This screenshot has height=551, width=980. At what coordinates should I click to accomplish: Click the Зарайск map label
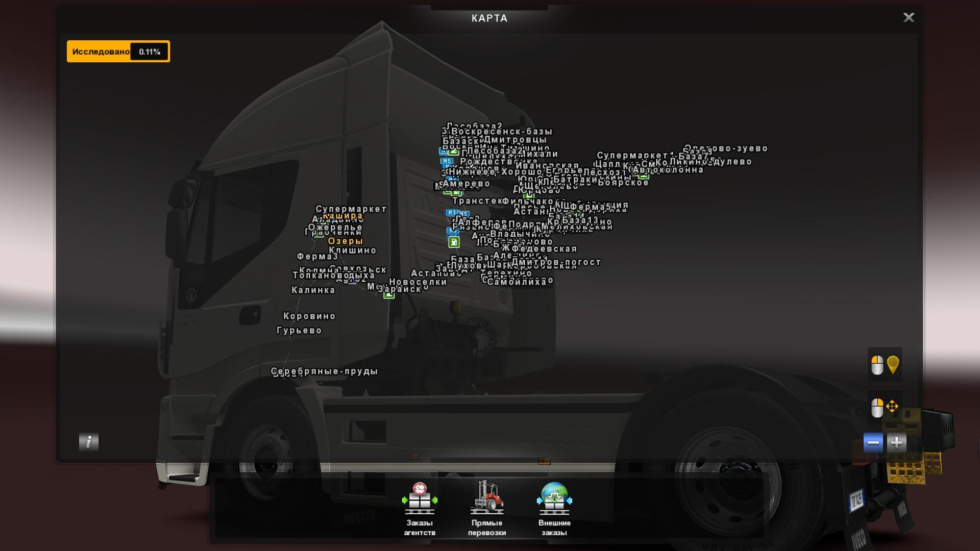click(400, 289)
